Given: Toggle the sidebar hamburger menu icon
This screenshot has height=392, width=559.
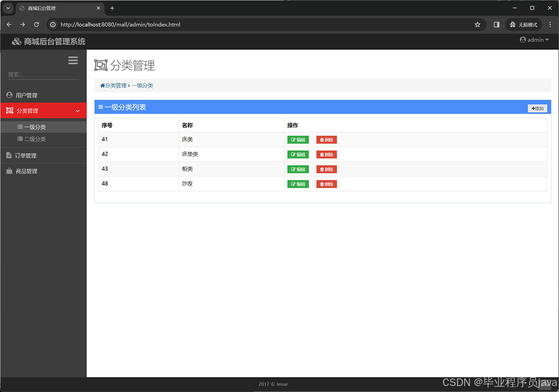Looking at the screenshot, I should click(73, 60).
